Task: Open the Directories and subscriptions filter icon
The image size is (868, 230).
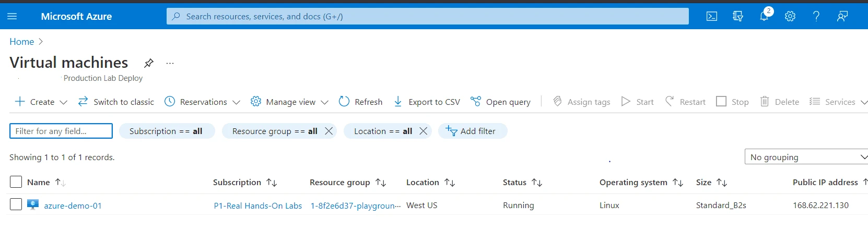Action: tap(738, 16)
